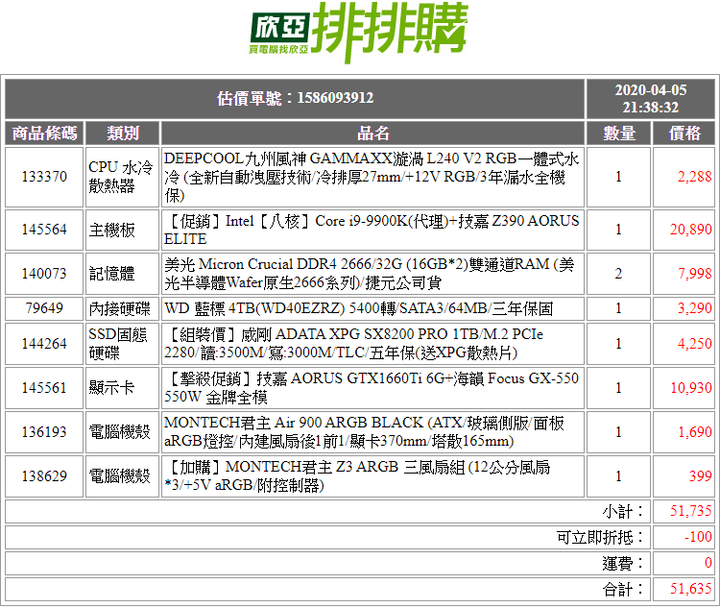Click the 主機板 category cell
Screen dimensions: 720x608
pos(123,230)
